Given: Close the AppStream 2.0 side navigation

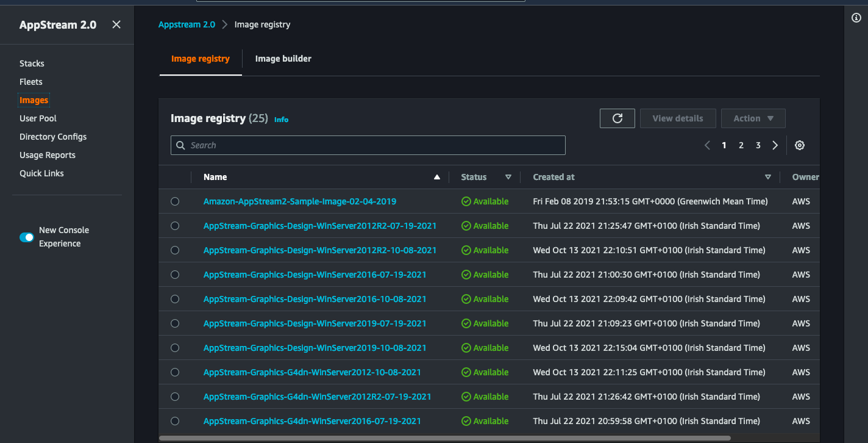Looking at the screenshot, I should tap(116, 24).
